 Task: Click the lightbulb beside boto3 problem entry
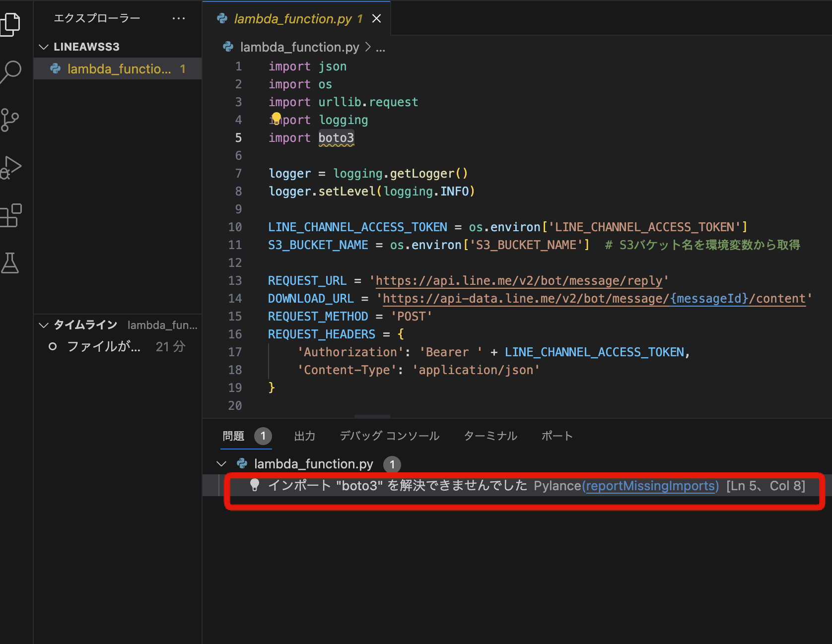pyautogui.click(x=255, y=485)
